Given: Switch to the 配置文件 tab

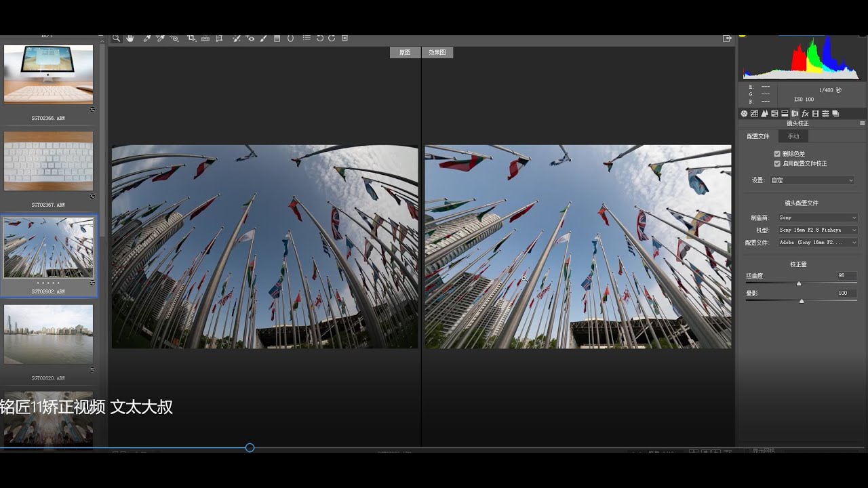Looking at the screenshot, I should point(758,136).
